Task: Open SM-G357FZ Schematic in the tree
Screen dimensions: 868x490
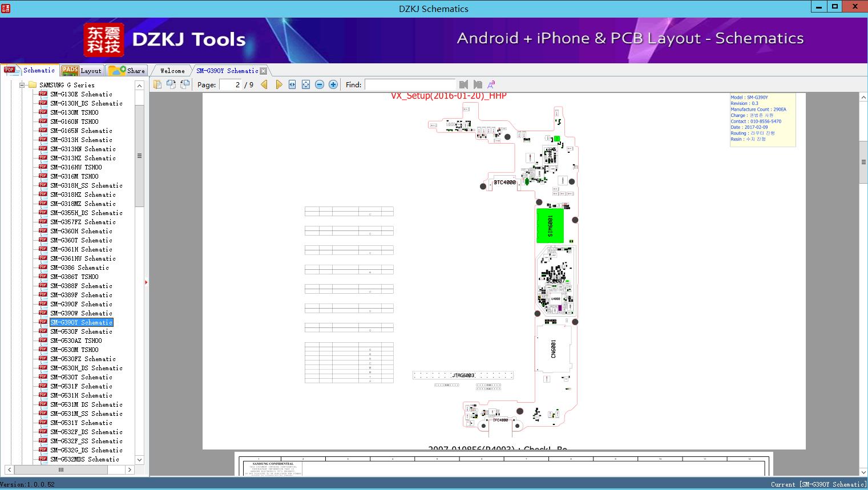Action: [x=83, y=222]
